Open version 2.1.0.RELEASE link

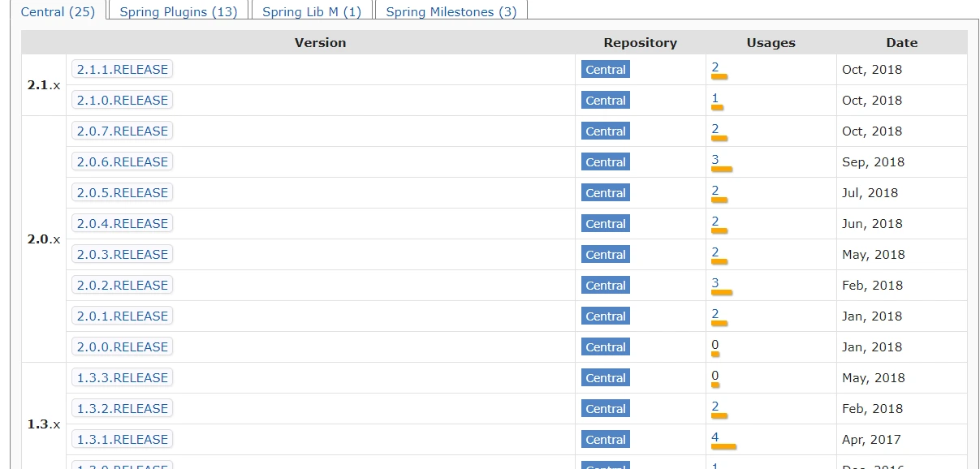coord(123,101)
